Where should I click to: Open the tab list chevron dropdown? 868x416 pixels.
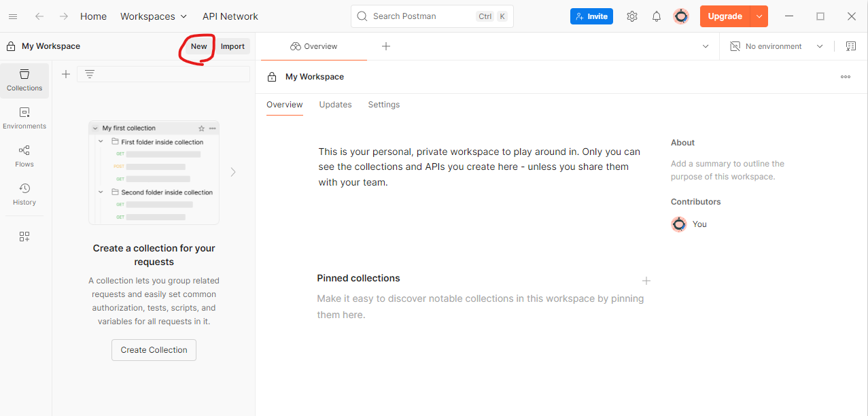pyautogui.click(x=706, y=46)
